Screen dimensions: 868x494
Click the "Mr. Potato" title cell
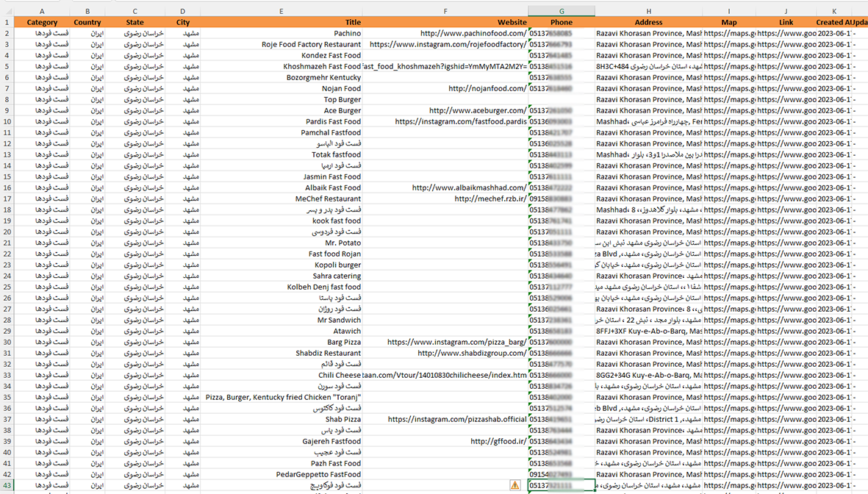click(x=281, y=243)
